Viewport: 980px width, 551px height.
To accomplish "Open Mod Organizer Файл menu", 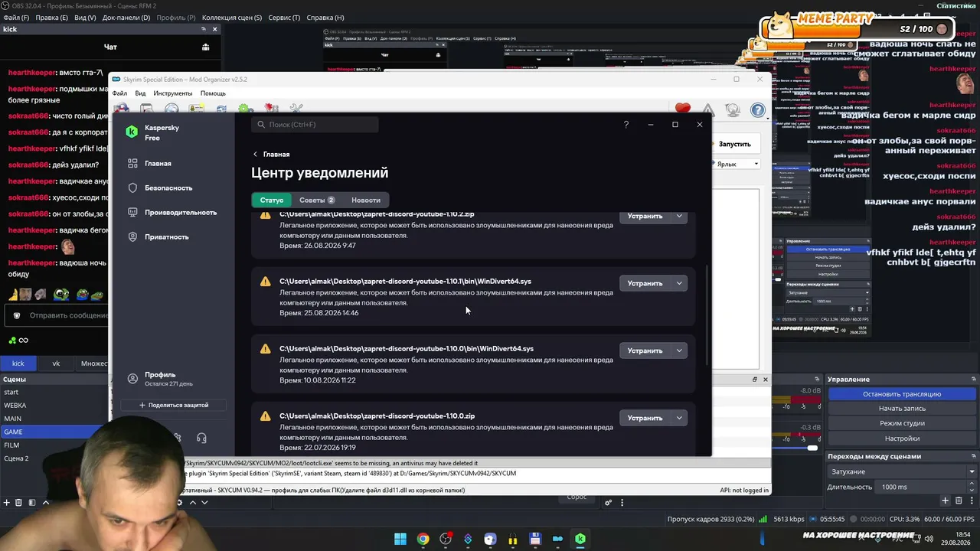I will point(120,93).
